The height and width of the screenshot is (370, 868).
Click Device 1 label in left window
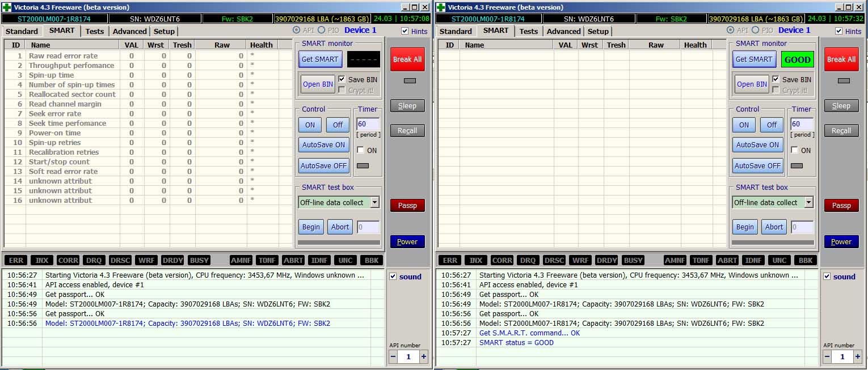[x=360, y=30]
